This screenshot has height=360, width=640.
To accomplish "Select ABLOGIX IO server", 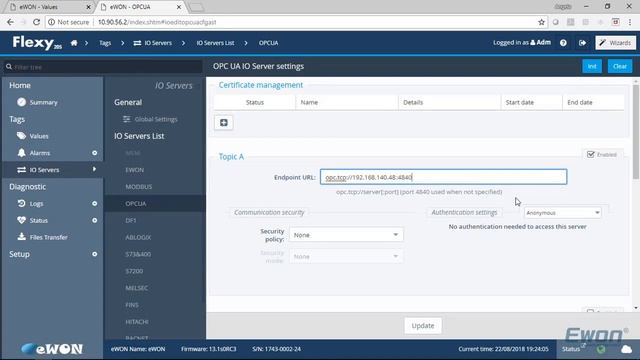I will click(x=138, y=237).
